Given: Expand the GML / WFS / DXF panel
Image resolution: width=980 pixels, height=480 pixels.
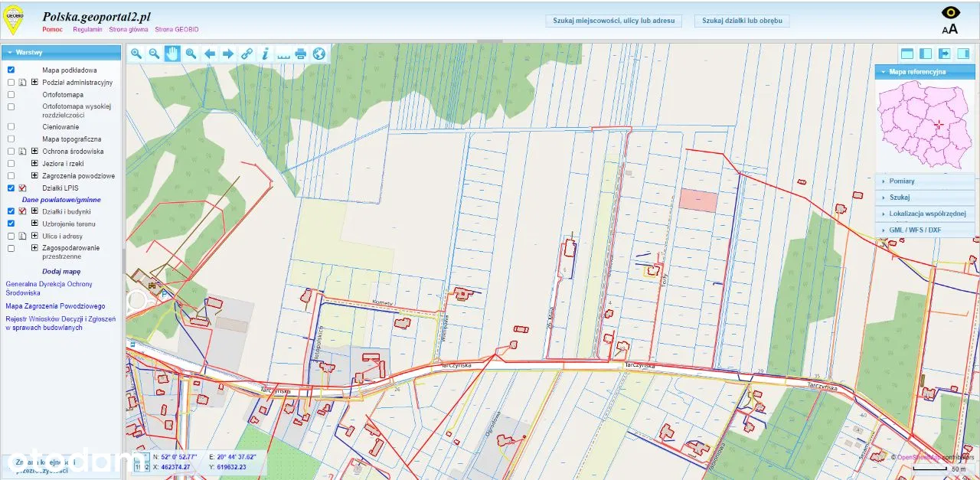Looking at the screenshot, I should [925, 230].
